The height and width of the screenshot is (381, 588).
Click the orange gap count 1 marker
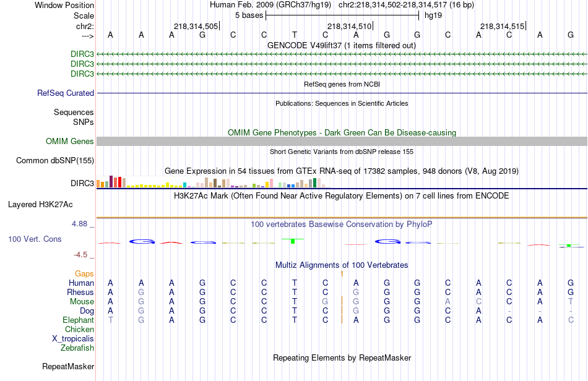pos(342,274)
